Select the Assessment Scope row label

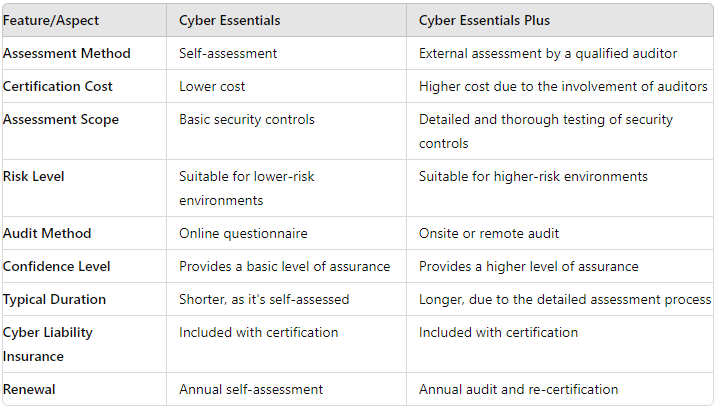pyautogui.click(x=61, y=119)
